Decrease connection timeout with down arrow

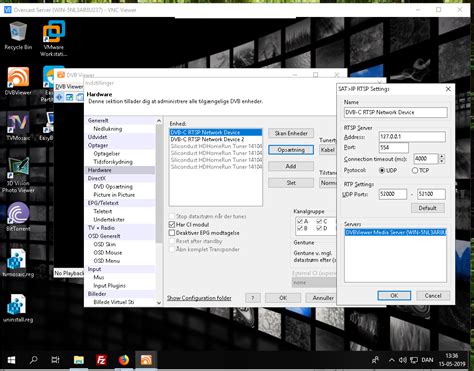[x=442, y=161]
